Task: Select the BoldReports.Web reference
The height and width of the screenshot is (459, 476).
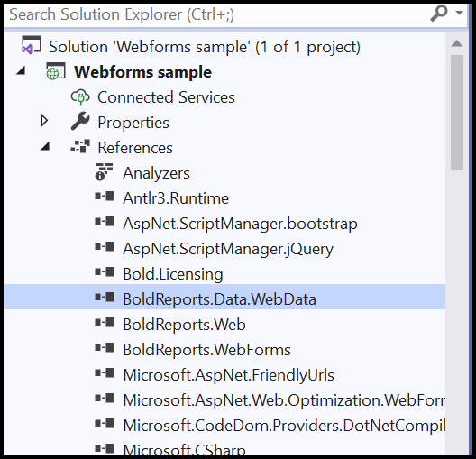Action: (x=184, y=325)
